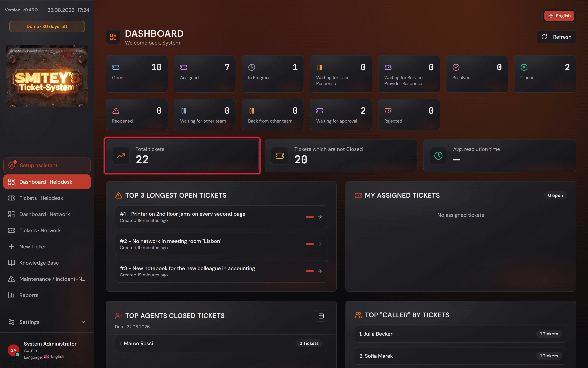Click the Waiting for approval ticket icon

[x=320, y=111]
